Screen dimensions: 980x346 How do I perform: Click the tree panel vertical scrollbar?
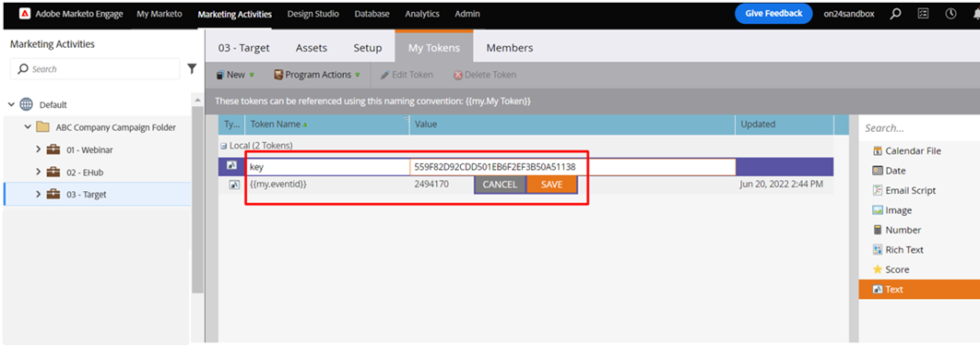point(197,200)
